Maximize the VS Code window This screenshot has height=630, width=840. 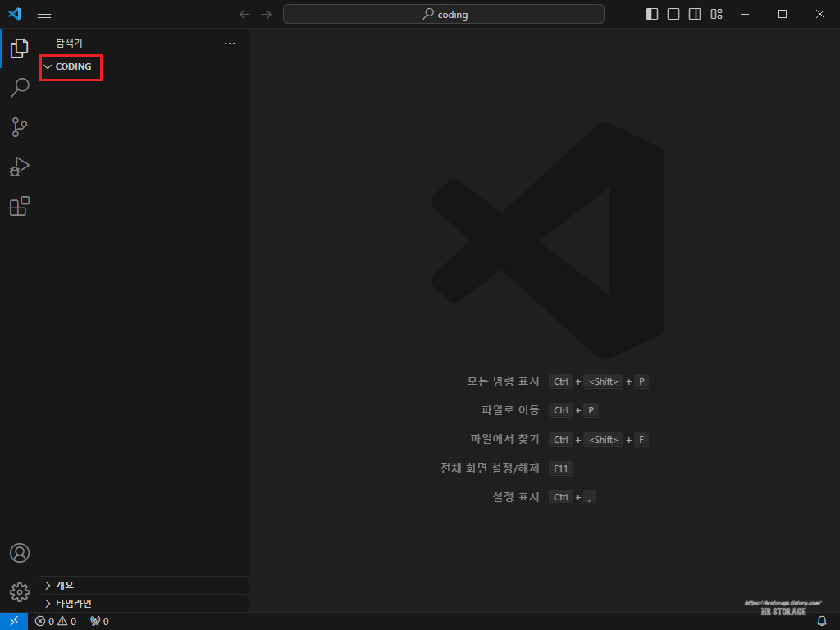click(x=783, y=15)
